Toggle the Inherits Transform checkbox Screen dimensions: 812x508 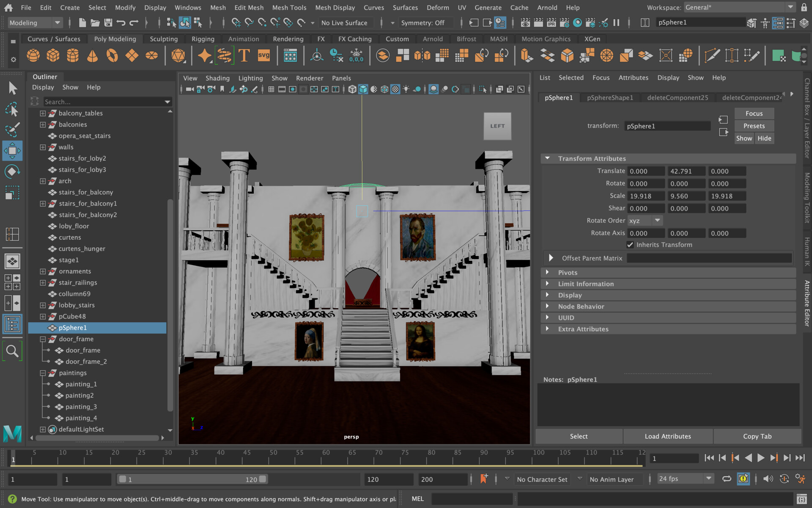click(630, 245)
